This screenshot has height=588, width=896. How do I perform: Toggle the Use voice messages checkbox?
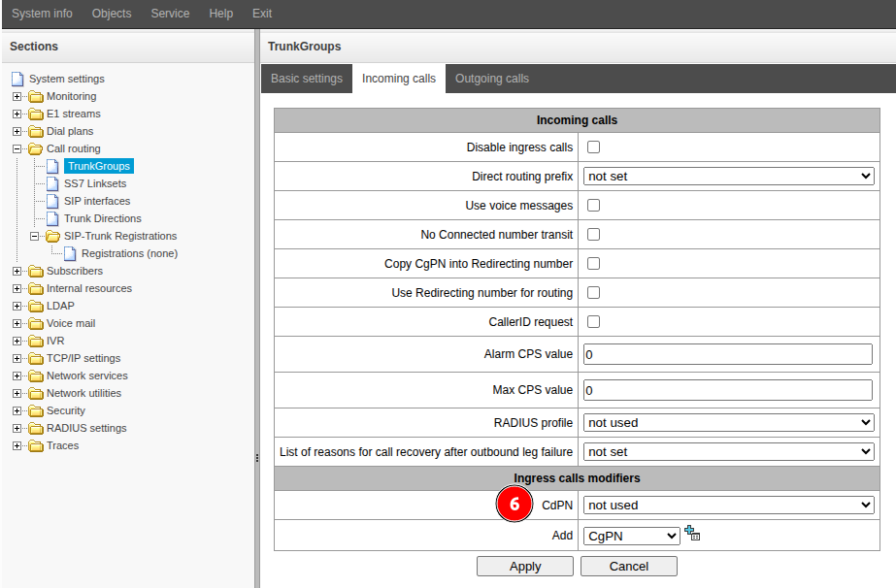coord(594,206)
